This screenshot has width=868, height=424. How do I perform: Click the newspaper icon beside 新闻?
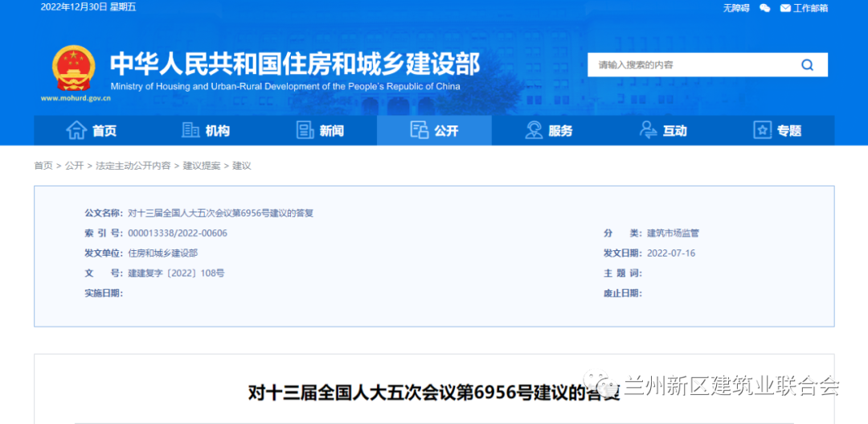pyautogui.click(x=305, y=131)
